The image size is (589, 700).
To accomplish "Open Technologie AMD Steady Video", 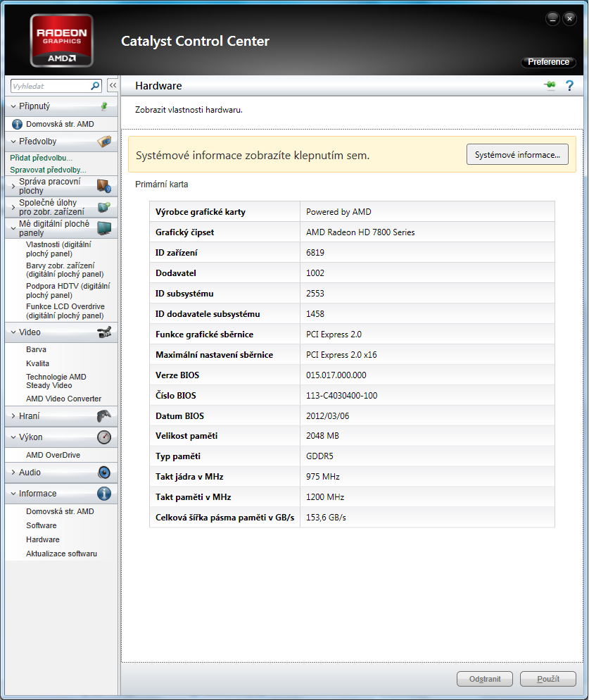I will point(56,381).
